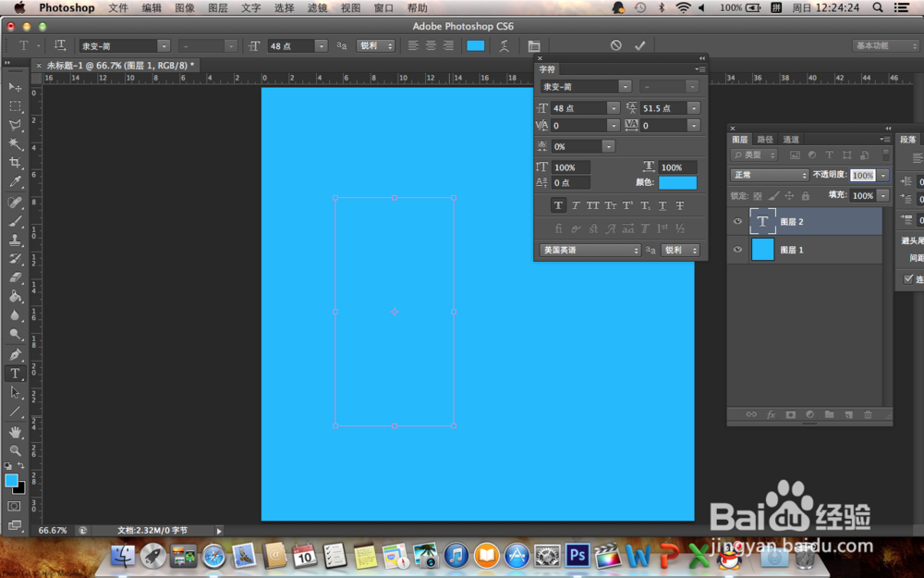Click the foreground color swatch
Screen dimensions: 924x578
tap(11, 481)
